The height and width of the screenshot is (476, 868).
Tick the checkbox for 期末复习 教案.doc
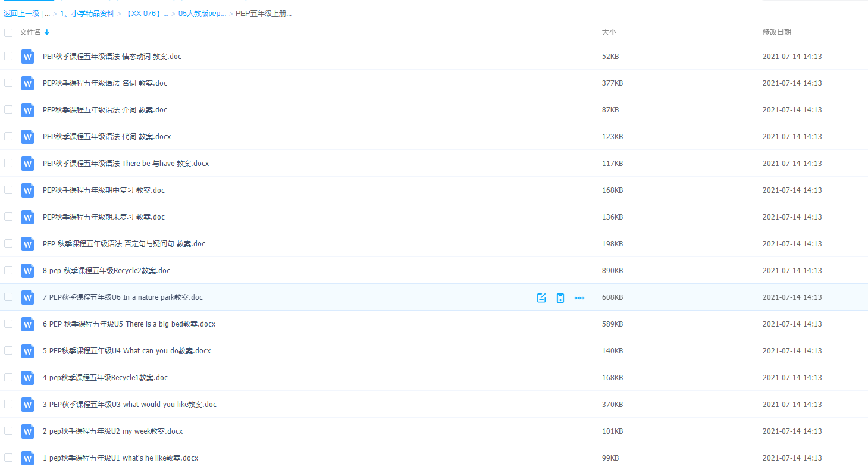point(8,217)
